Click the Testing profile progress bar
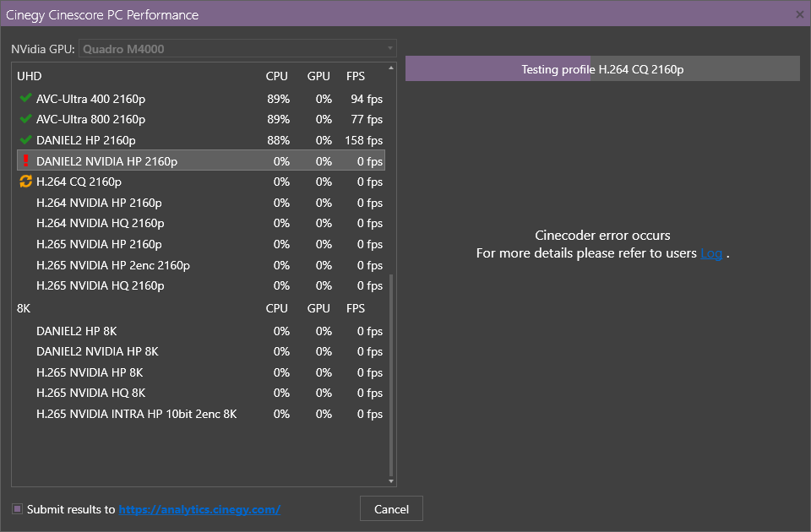811x532 pixels. pos(602,68)
